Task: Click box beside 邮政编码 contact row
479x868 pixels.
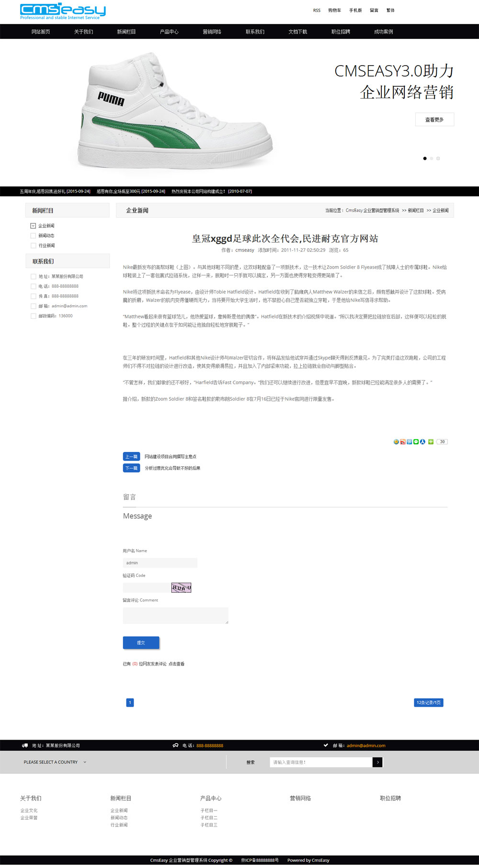Action: [x=33, y=316]
